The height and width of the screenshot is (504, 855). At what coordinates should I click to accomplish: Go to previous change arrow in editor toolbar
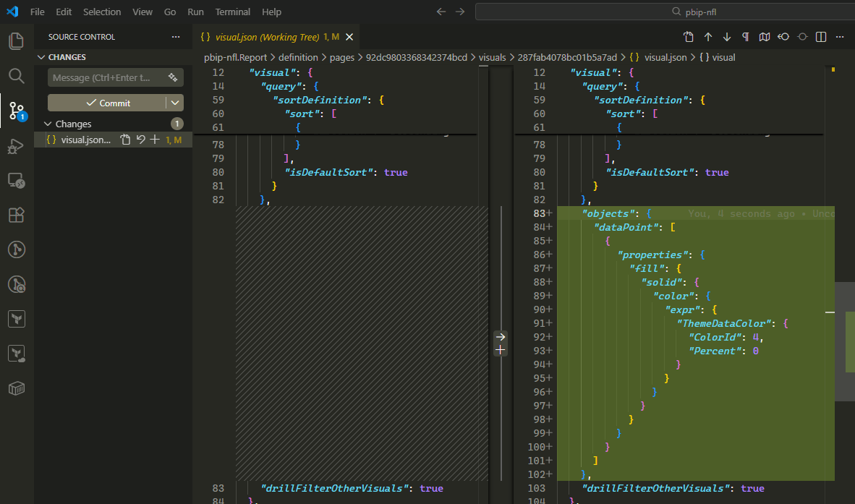point(708,37)
